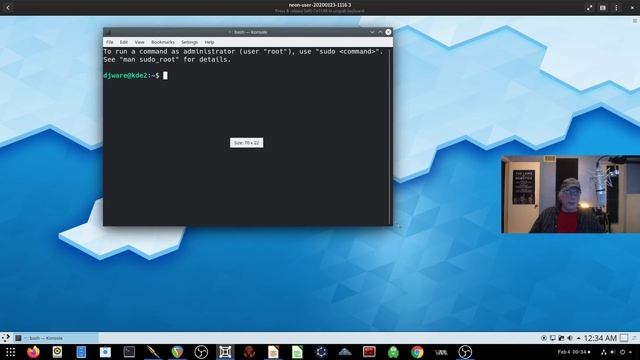Click the 12:34 AM clock
The height and width of the screenshot is (360, 640).
tap(600, 338)
